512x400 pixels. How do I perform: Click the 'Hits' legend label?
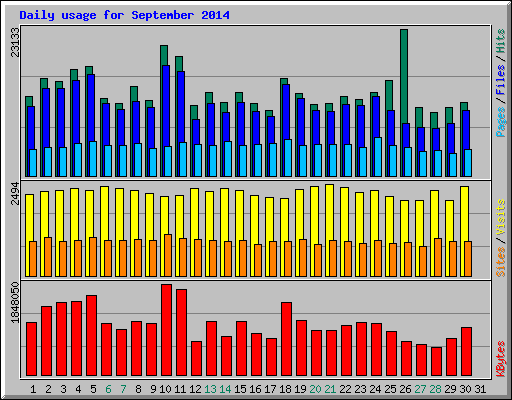click(500, 41)
